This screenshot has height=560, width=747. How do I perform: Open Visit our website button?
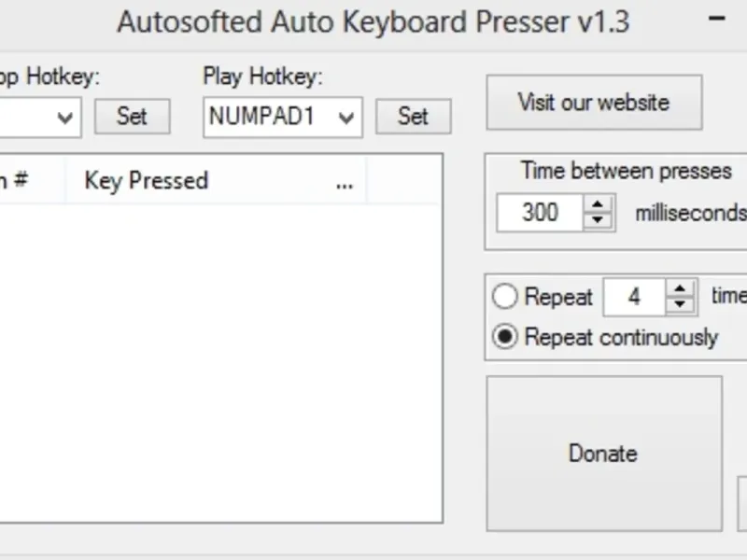click(594, 102)
